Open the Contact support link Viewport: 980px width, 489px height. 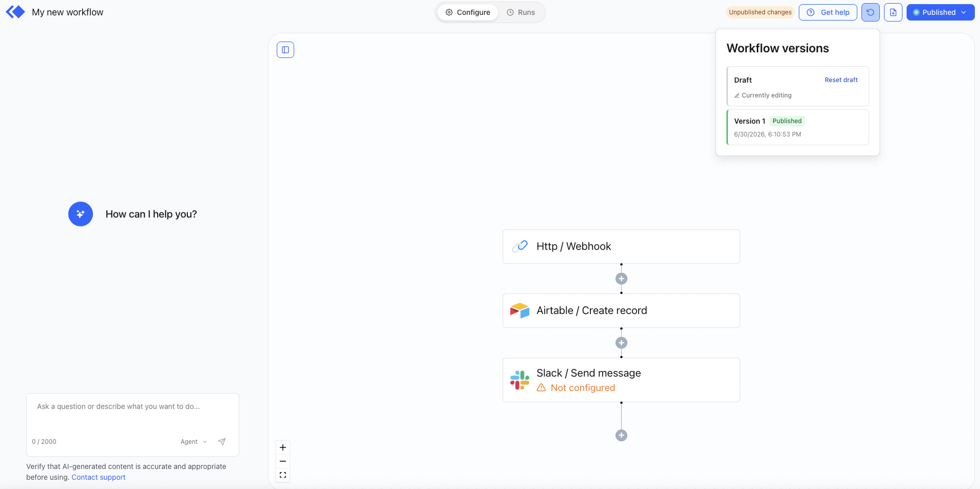coord(99,477)
